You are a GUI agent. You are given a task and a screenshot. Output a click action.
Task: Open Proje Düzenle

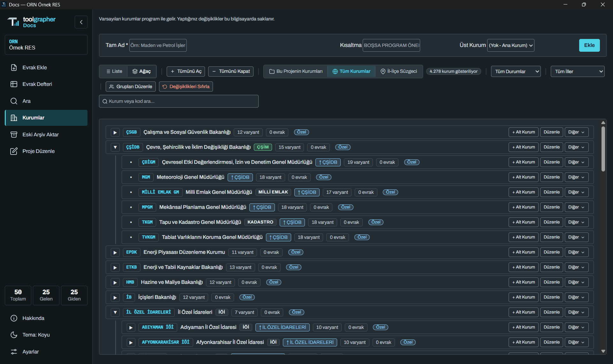point(46,151)
